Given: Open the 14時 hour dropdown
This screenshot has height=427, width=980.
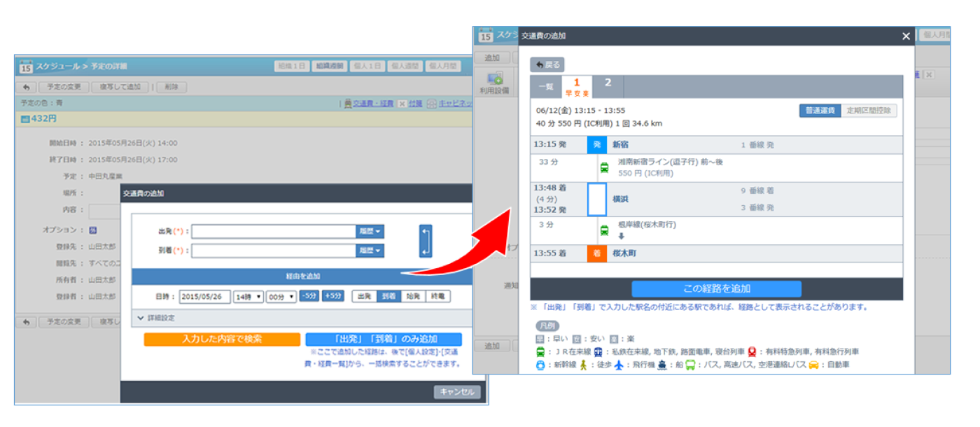Looking at the screenshot, I should (x=248, y=297).
